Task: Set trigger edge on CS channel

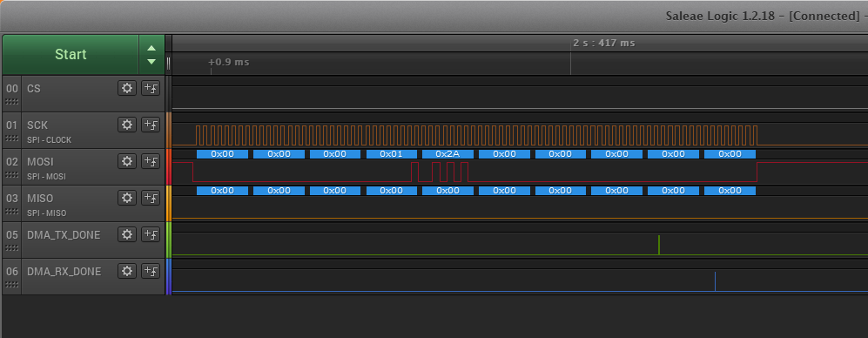Action: coord(151,88)
